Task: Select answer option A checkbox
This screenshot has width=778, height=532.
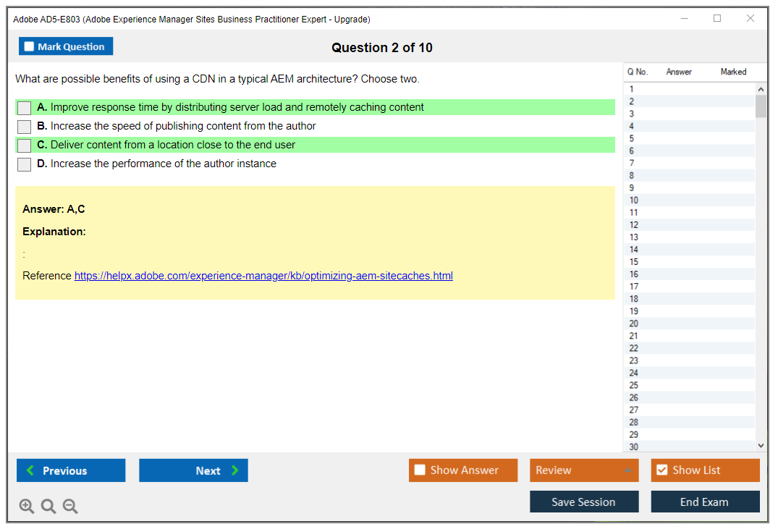Action: pyautogui.click(x=25, y=108)
